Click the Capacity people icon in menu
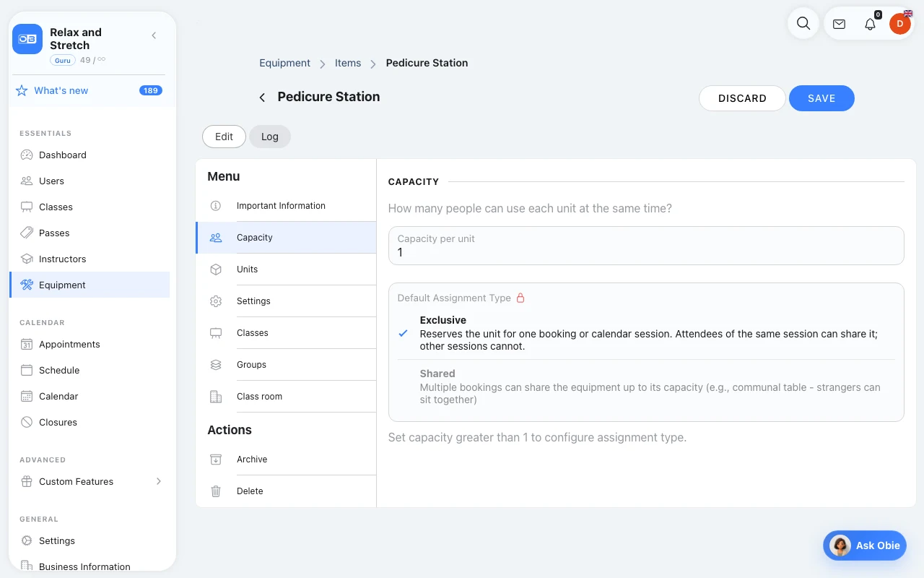The image size is (924, 578). [x=215, y=238]
